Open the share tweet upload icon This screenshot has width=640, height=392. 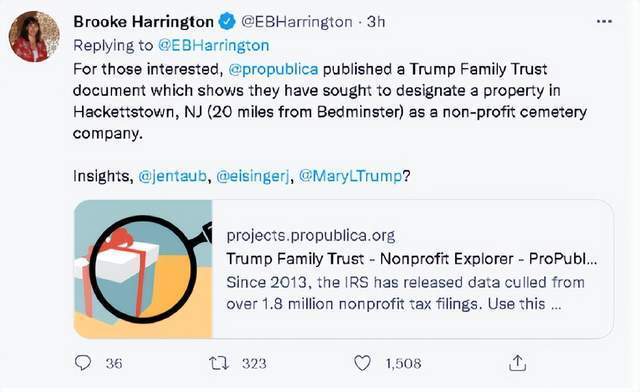(x=517, y=363)
